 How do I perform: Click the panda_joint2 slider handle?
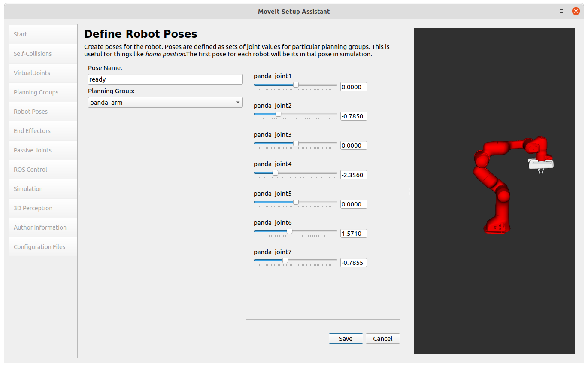click(278, 114)
